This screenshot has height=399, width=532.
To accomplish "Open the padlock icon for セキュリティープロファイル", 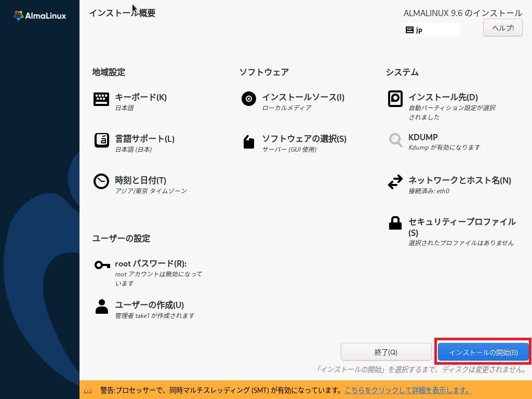I will (x=395, y=223).
